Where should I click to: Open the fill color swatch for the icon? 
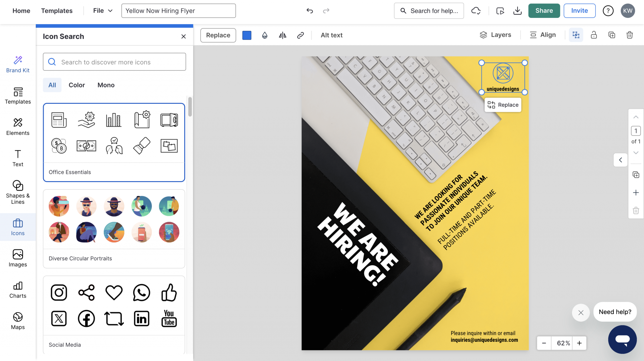pyautogui.click(x=247, y=35)
